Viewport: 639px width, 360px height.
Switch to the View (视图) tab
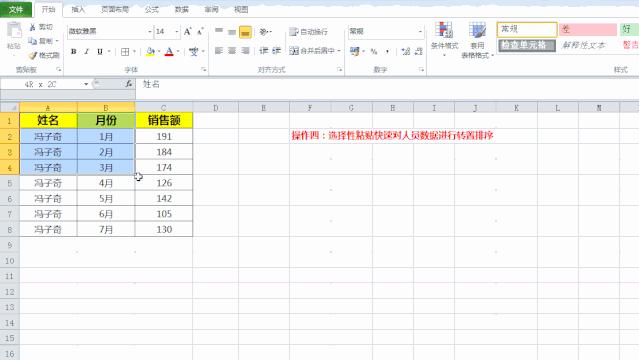click(241, 9)
